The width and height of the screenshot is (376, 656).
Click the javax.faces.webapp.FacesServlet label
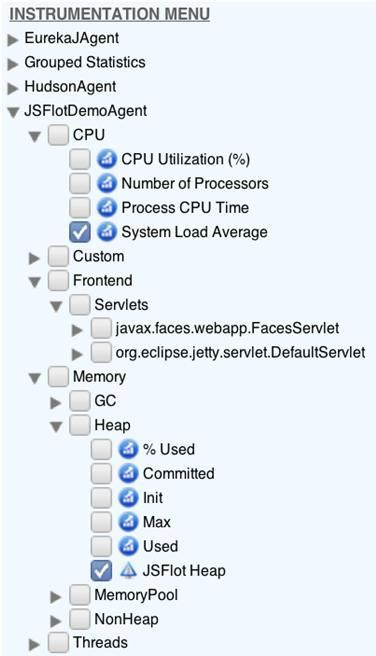227,328
